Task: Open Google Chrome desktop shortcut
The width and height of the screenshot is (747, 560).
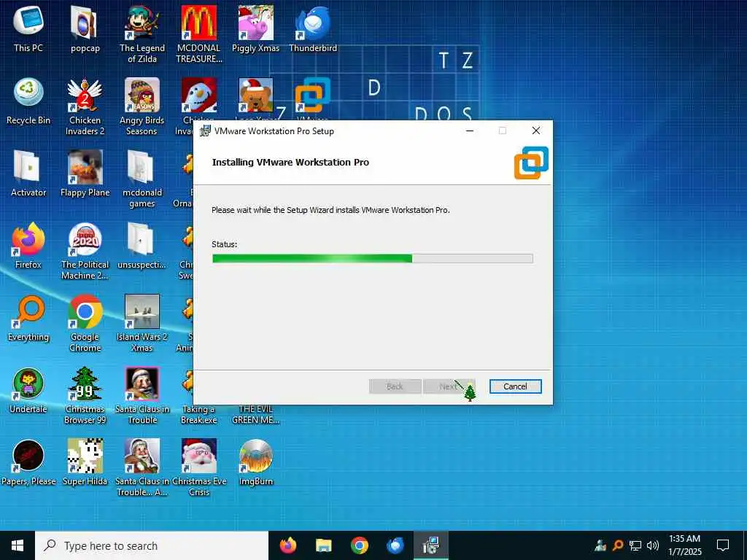Action: pyautogui.click(x=85, y=324)
